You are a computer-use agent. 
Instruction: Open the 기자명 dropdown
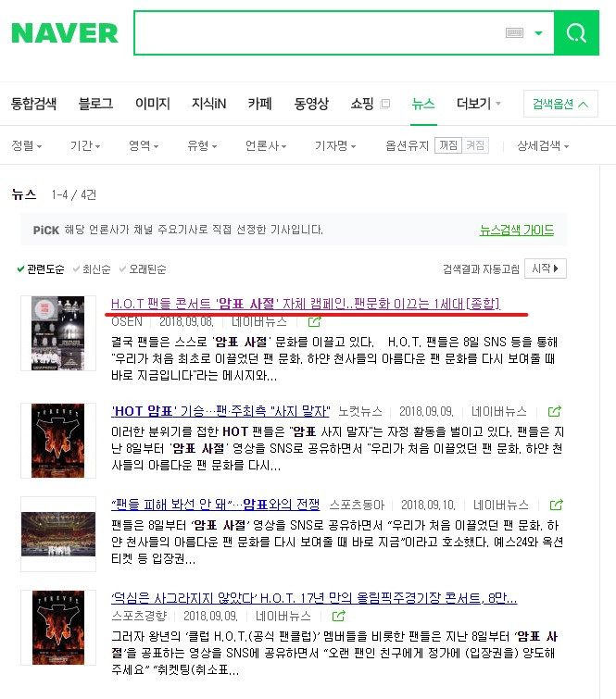335,145
